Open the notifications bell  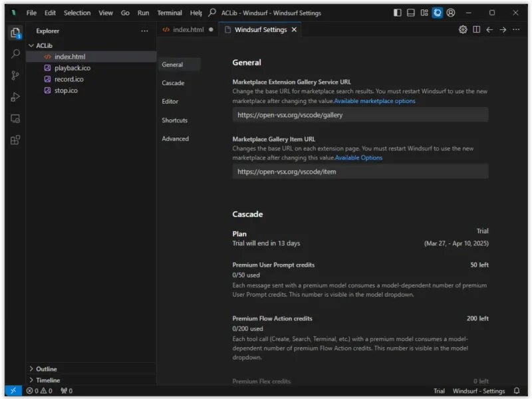tap(517, 390)
